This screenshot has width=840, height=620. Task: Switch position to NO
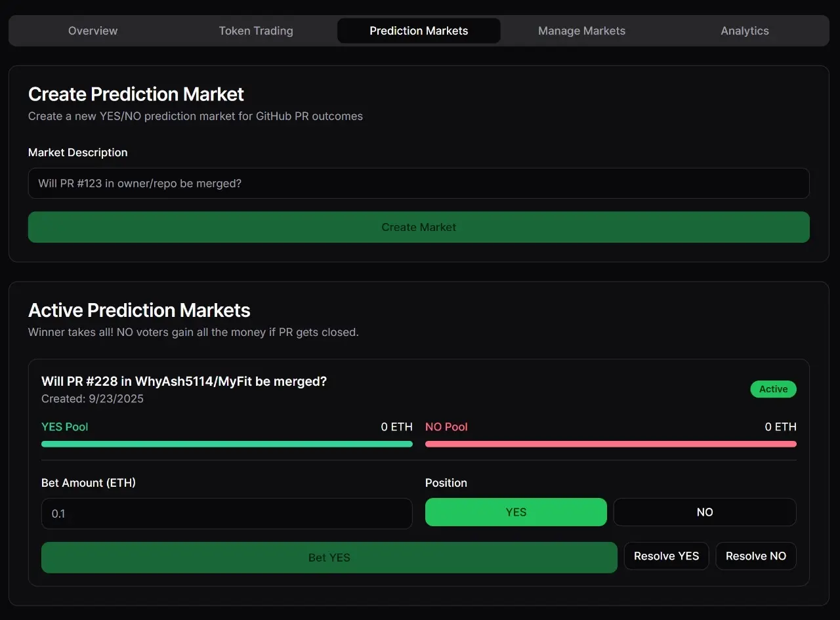click(x=705, y=512)
